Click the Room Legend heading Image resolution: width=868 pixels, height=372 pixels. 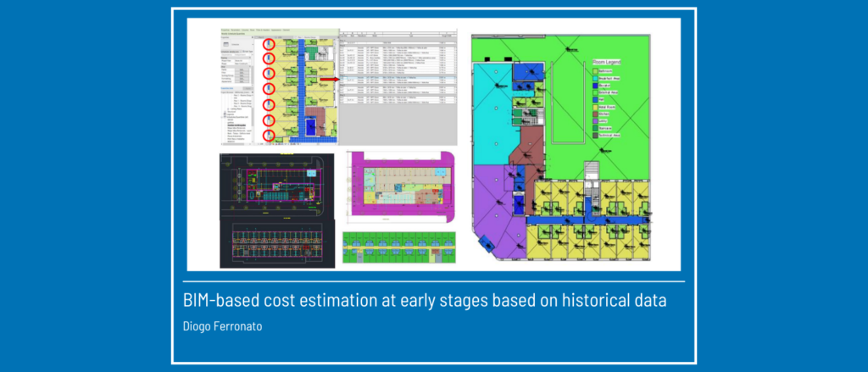(x=605, y=61)
